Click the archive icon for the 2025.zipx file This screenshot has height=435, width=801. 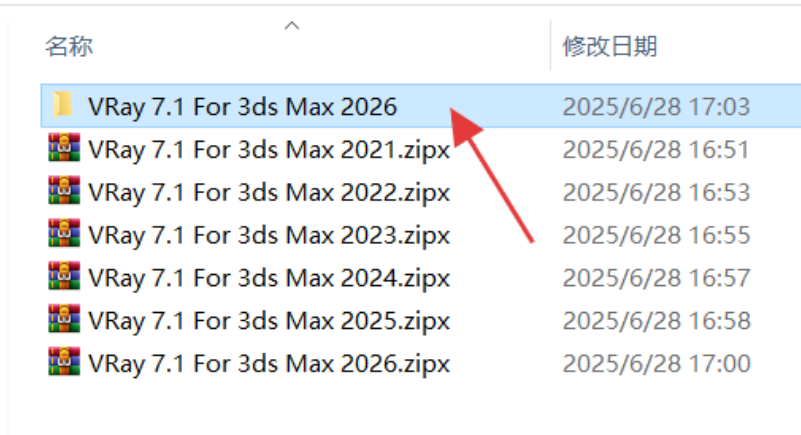point(64,319)
